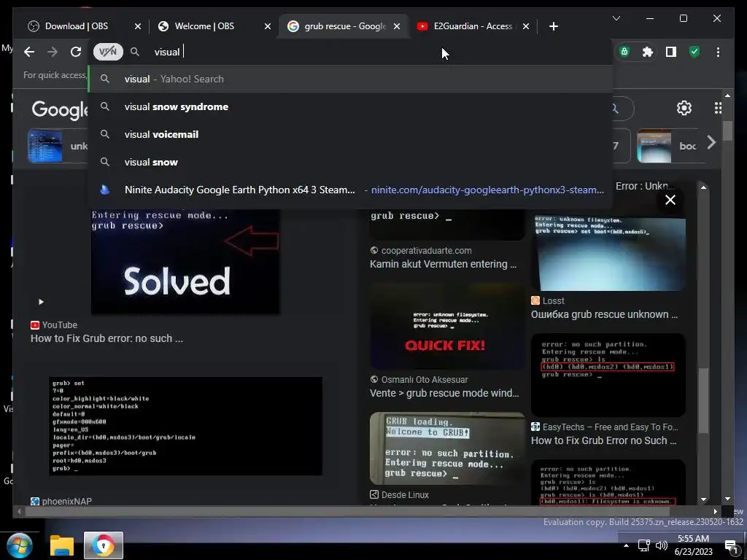Pick the 'visual voicemail' suggestion

(x=350, y=134)
